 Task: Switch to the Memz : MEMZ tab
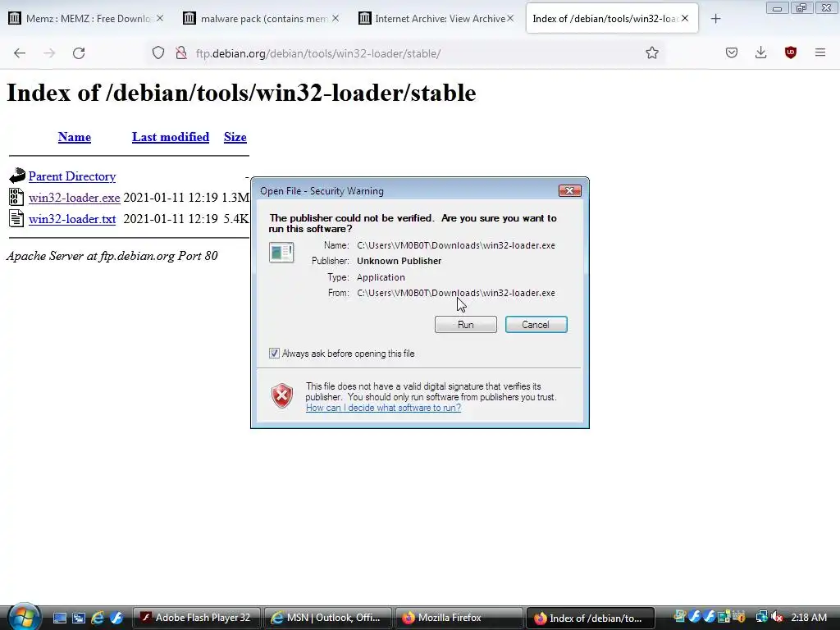tap(87, 19)
